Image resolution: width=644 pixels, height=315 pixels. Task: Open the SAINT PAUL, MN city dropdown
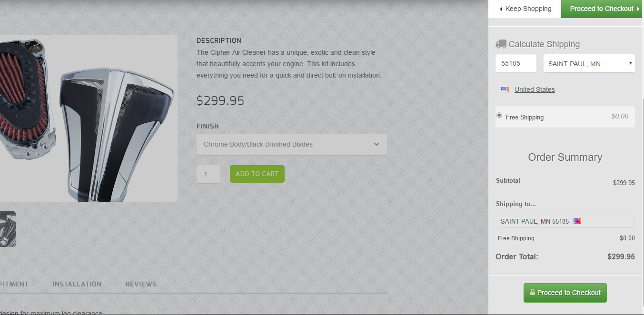pyautogui.click(x=589, y=64)
